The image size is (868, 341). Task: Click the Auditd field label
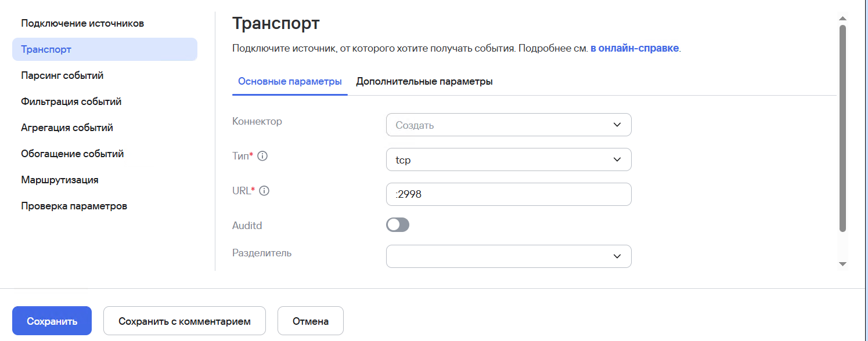point(247,226)
